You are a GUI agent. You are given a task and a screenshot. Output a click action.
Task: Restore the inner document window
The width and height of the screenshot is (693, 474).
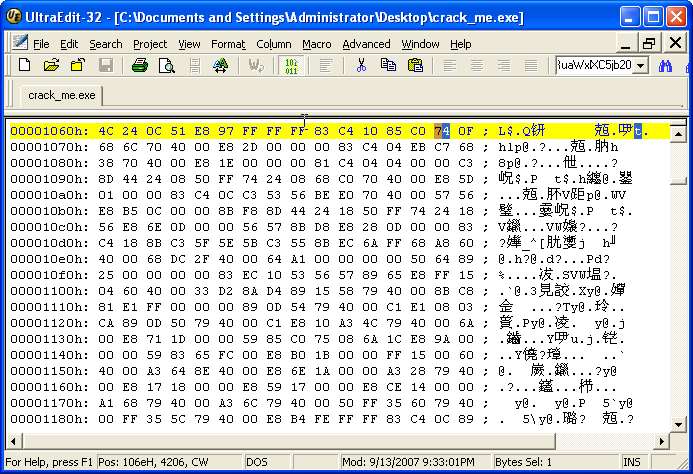click(649, 43)
